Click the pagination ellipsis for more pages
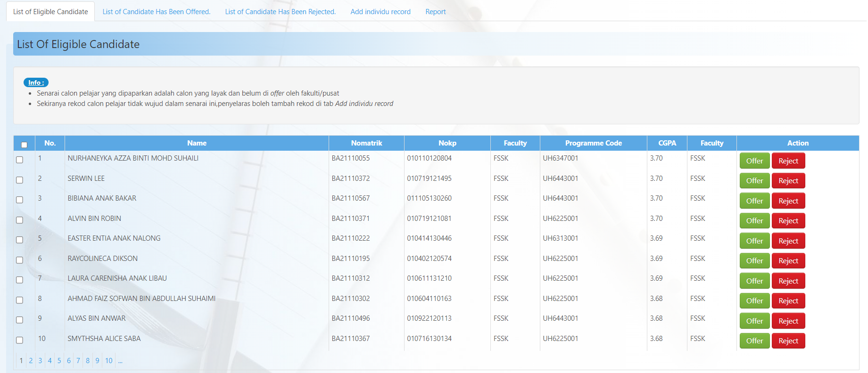This screenshot has height=373, width=868. coord(120,361)
